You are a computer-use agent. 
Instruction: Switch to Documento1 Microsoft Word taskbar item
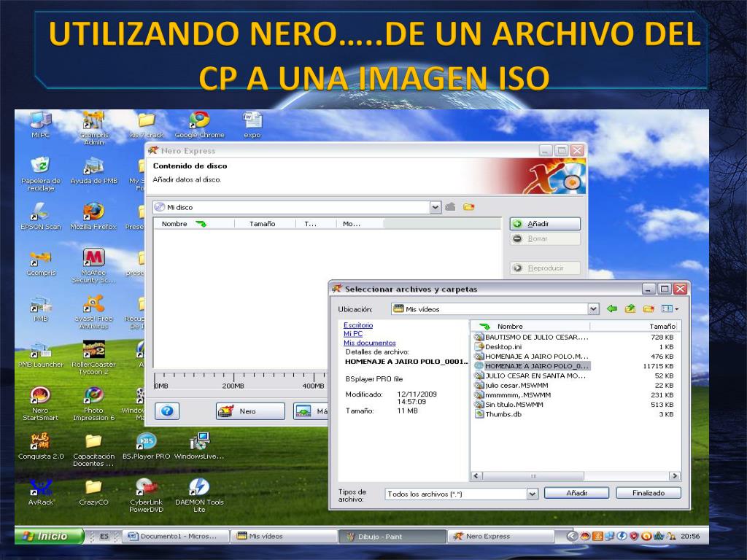click(x=175, y=536)
